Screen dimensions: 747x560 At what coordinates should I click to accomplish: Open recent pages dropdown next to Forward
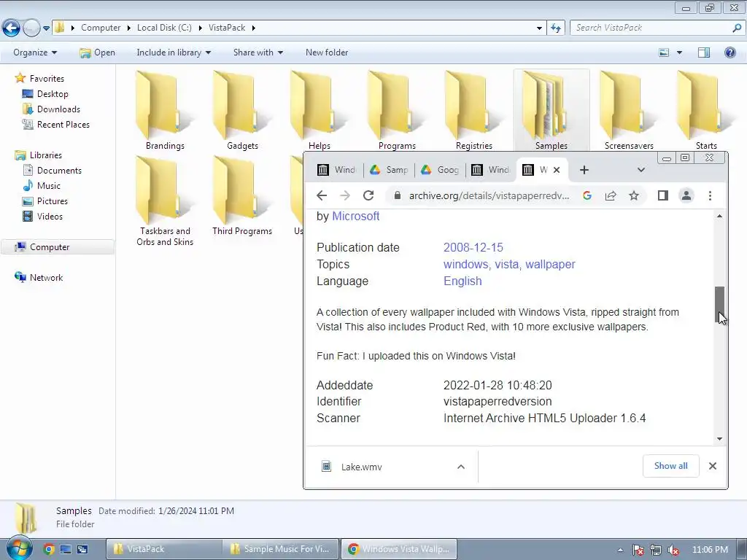point(46,28)
